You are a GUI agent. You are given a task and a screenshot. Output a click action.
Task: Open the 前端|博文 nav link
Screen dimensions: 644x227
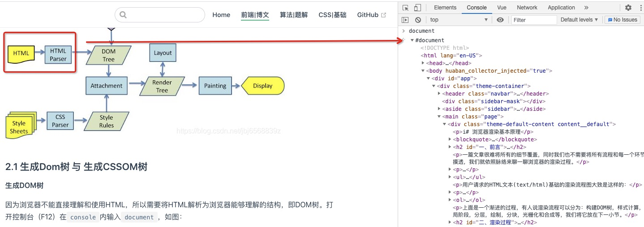tap(255, 15)
